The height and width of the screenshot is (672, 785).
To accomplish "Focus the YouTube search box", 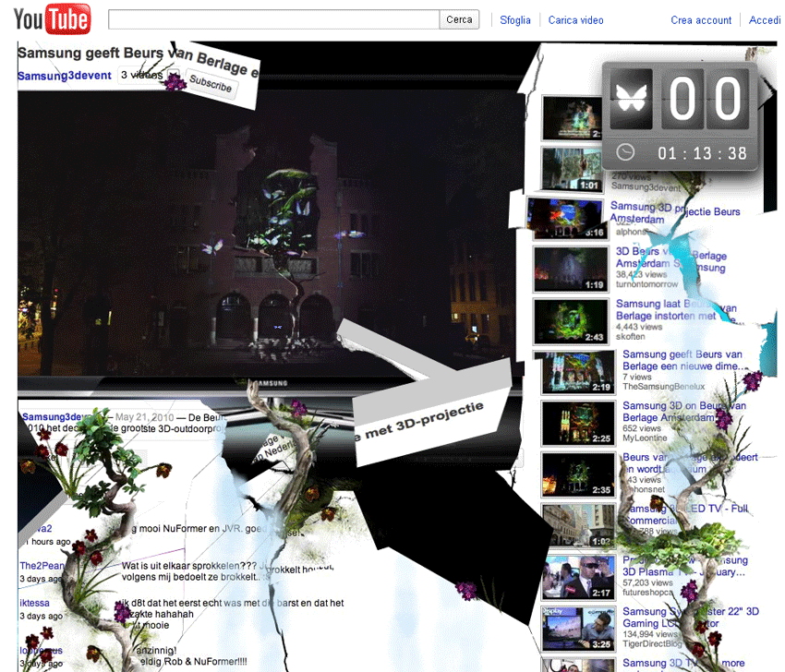I will tap(274, 19).
